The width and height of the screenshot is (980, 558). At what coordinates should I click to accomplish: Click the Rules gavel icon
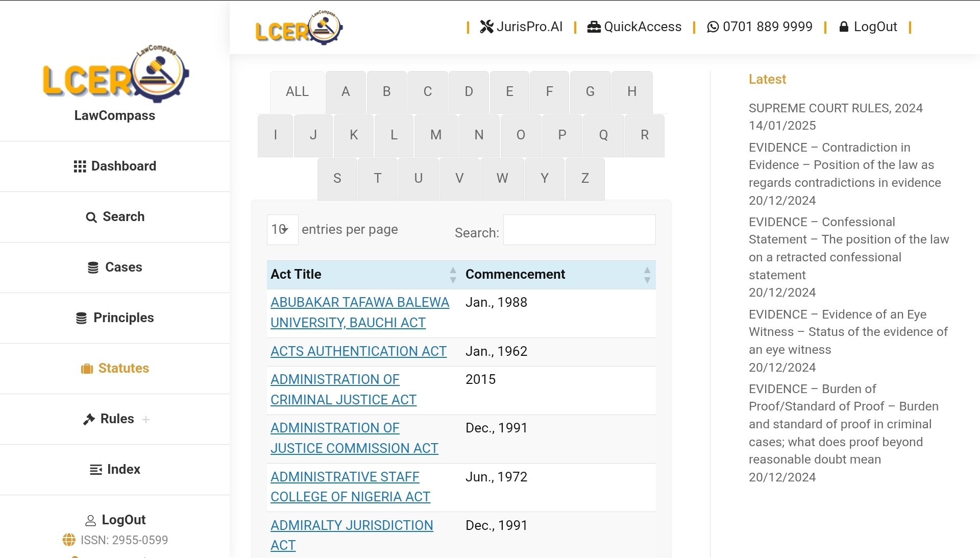(89, 419)
